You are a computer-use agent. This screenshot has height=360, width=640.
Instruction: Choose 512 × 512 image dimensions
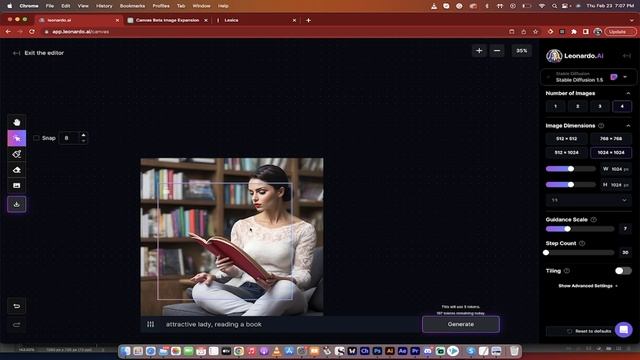(567, 139)
